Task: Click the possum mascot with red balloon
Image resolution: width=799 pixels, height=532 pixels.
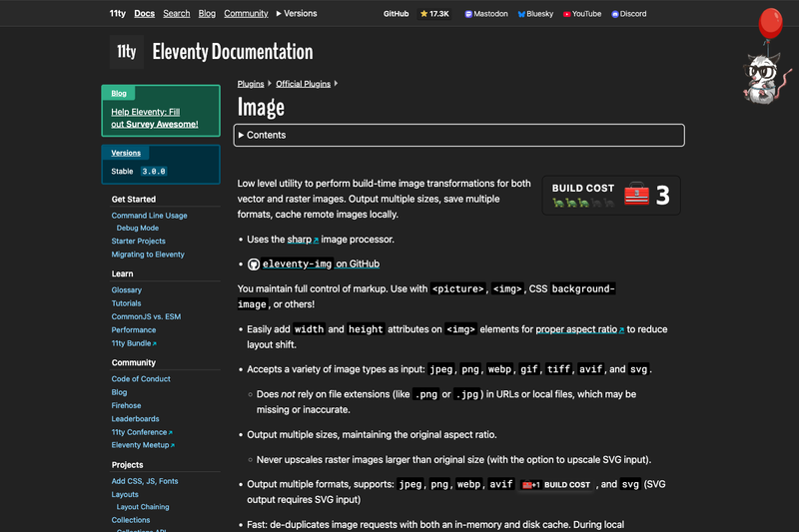Action: 766,56
